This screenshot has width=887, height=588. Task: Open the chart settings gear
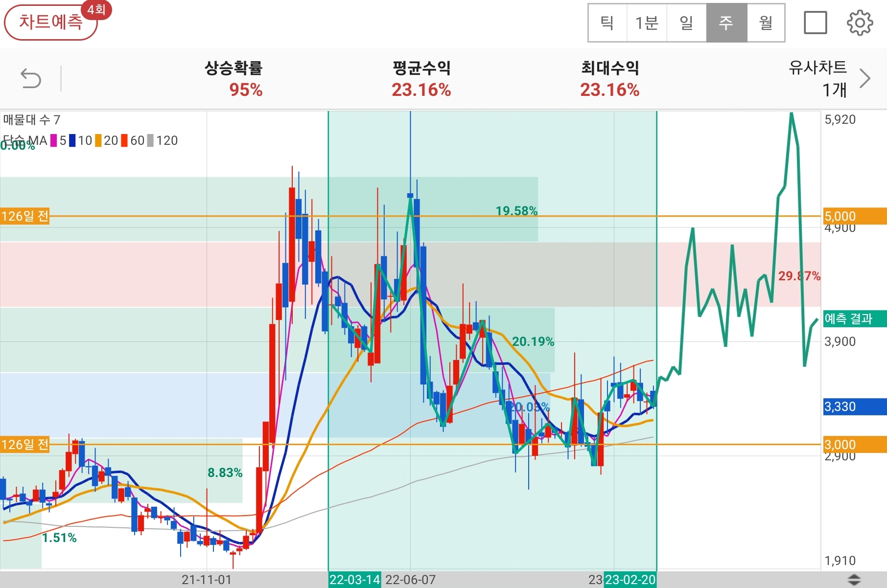860,23
